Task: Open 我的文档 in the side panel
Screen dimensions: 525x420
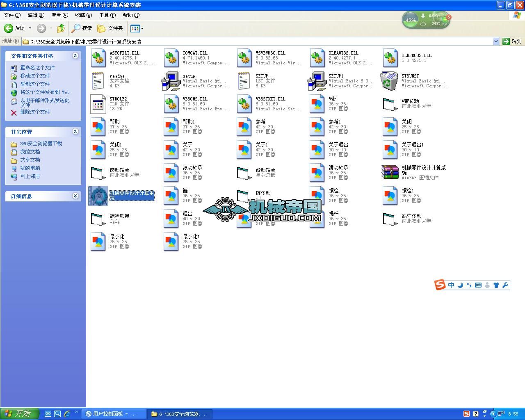Action: click(30, 152)
